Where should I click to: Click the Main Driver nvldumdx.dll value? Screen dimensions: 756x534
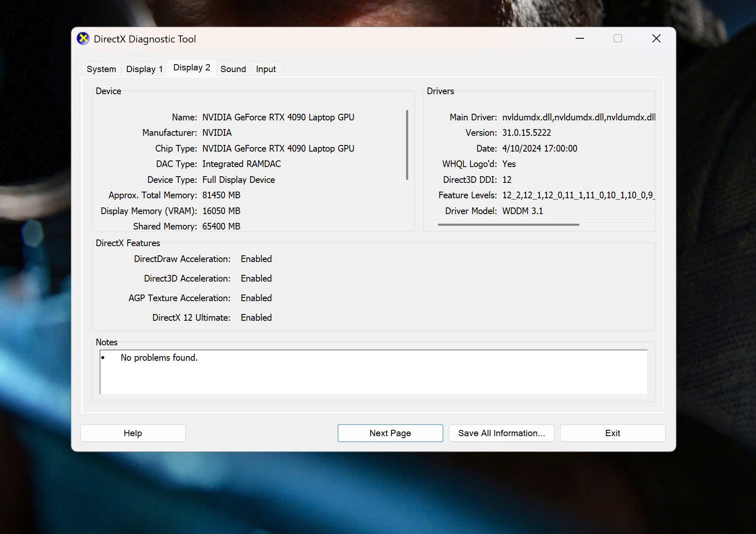579,117
